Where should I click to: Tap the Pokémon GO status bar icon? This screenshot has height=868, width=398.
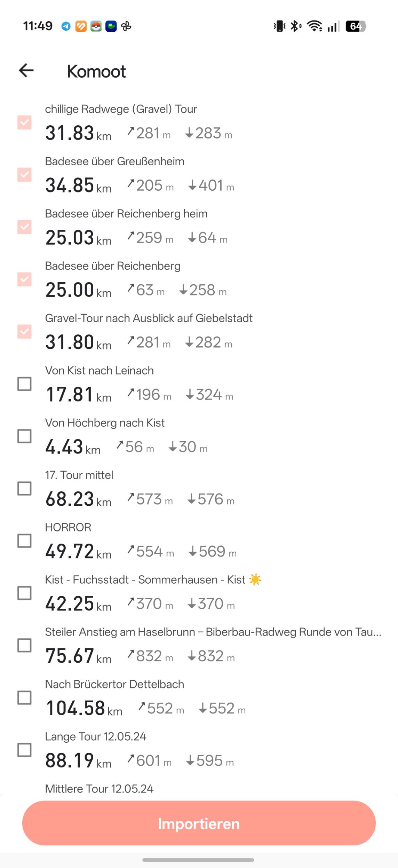[96, 26]
